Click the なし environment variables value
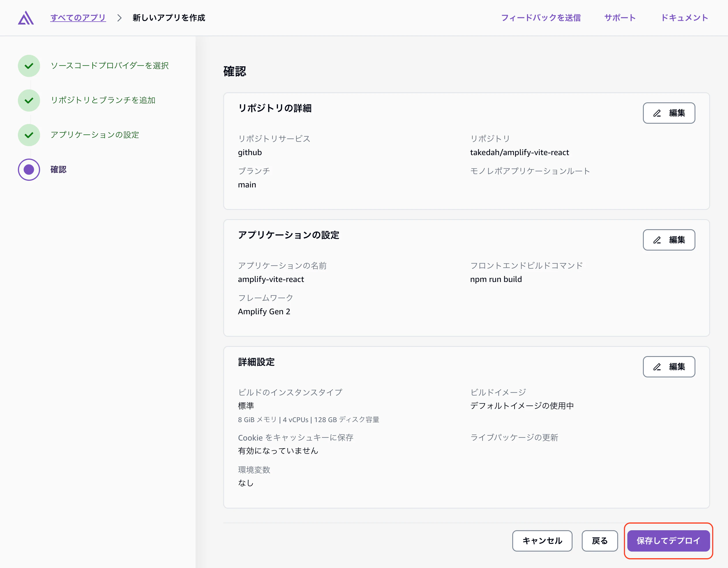The height and width of the screenshot is (568, 728). tap(246, 483)
